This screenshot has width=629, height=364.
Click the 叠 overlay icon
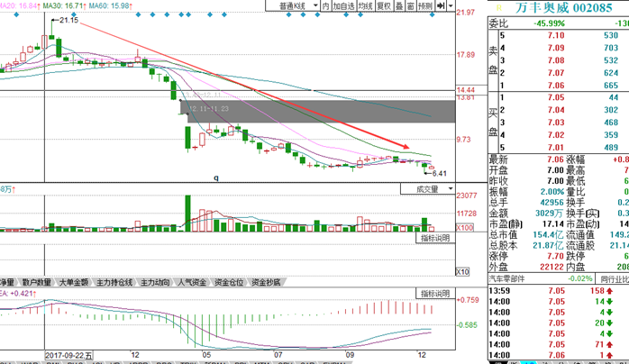click(399, 5)
